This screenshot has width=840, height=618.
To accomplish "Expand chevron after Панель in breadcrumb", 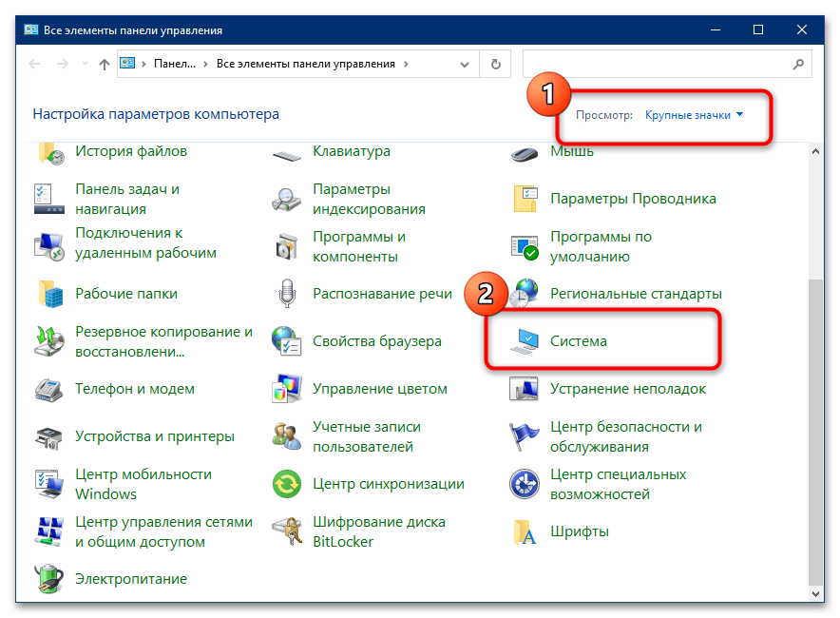I will pyautogui.click(x=206, y=65).
